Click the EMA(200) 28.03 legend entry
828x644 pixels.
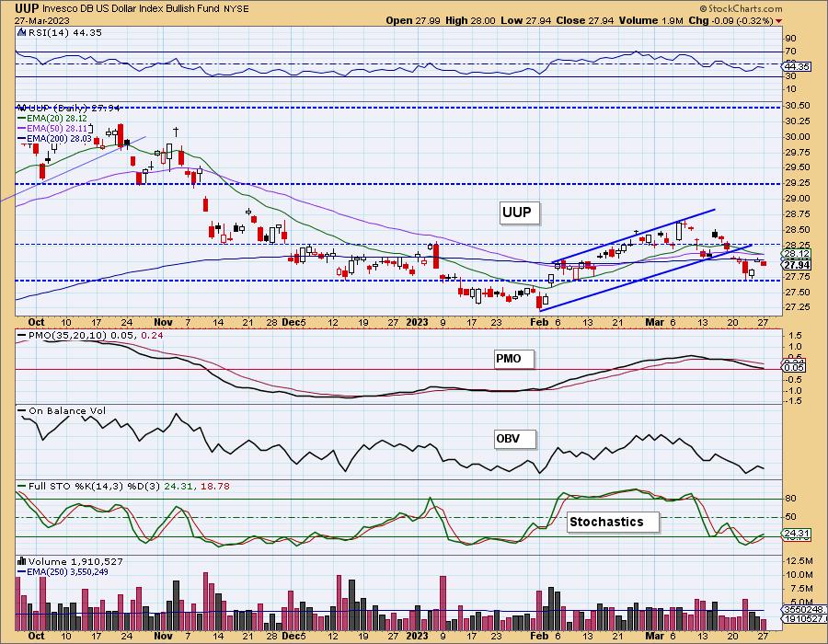click(x=59, y=139)
